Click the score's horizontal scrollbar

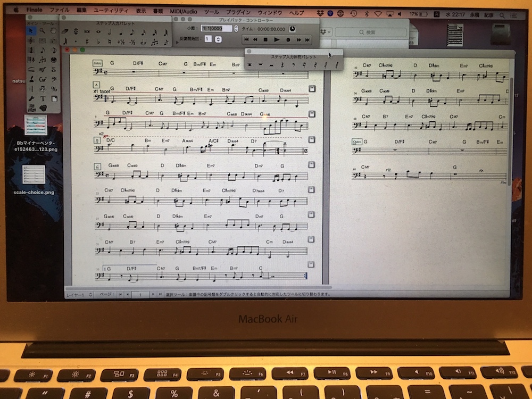(198, 288)
